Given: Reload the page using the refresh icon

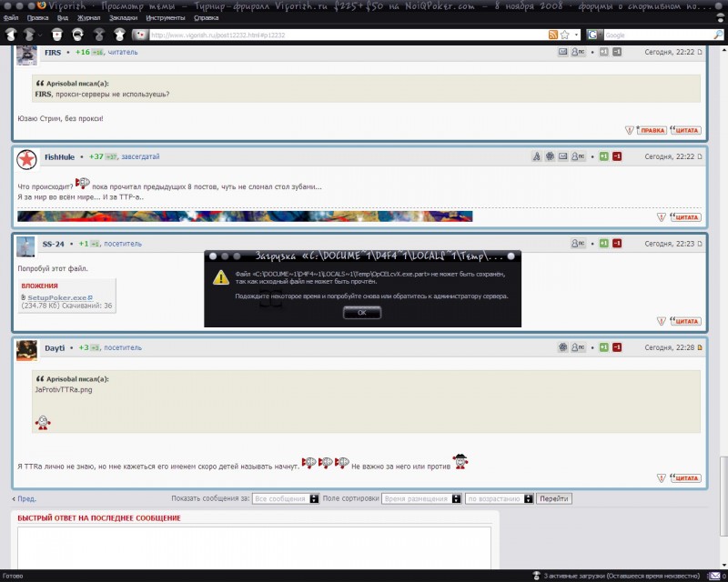Looking at the screenshot, I should point(77,35).
